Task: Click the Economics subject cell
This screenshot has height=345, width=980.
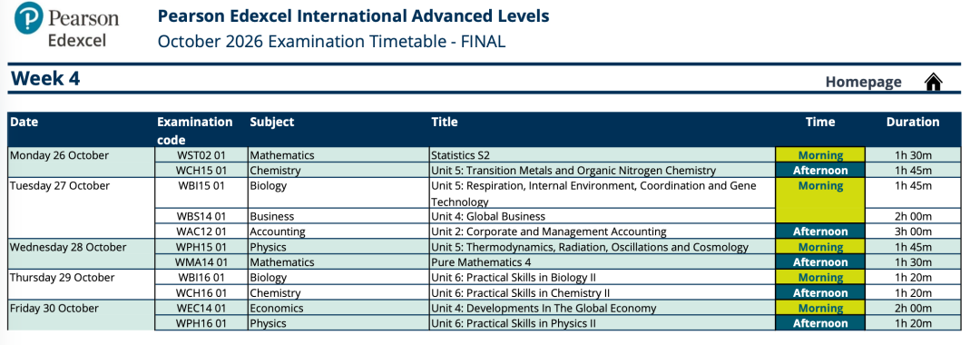Action: [338, 308]
